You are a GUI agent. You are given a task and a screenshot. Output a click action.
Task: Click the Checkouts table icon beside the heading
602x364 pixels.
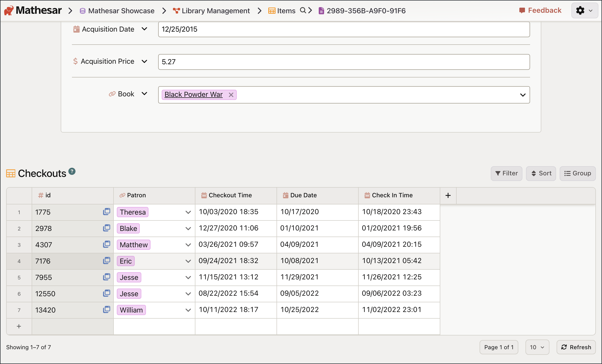pyautogui.click(x=11, y=174)
